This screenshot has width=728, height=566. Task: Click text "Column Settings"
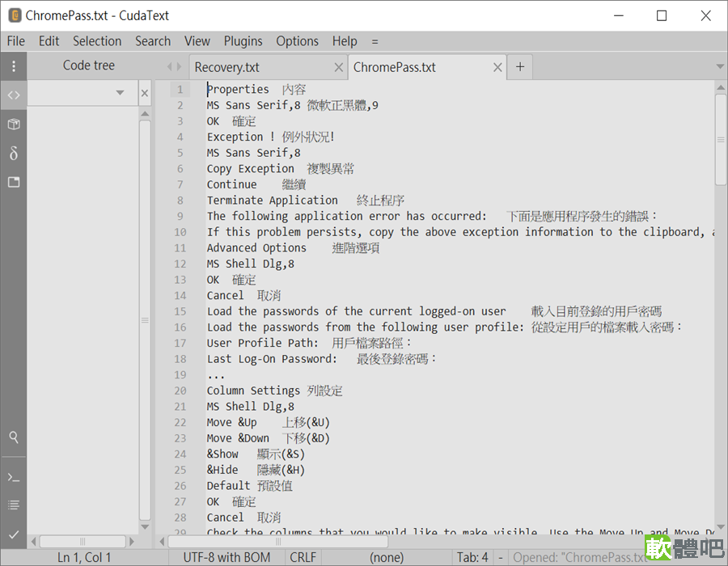click(253, 391)
